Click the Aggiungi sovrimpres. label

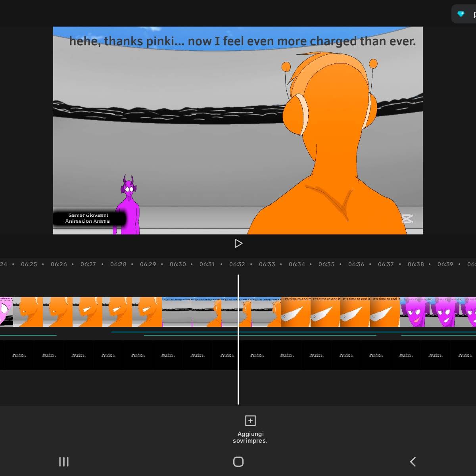click(x=250, y=437)
